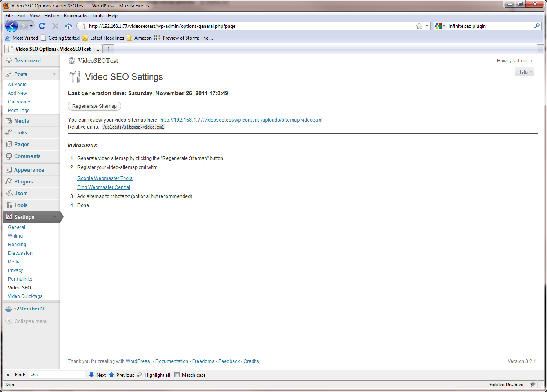Open Video Quicktags settings page
Viewport: 547px width, 392px height.
(x=25, y=296)
